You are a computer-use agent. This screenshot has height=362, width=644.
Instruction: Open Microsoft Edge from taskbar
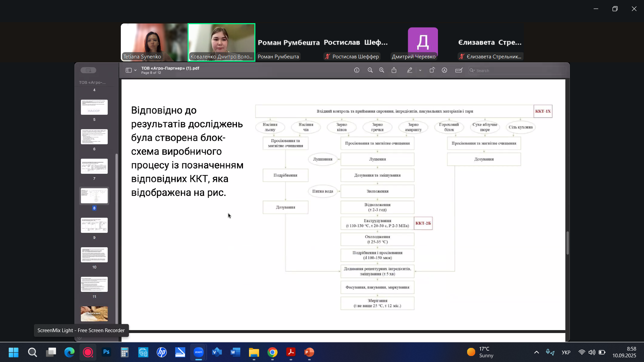point(69,352)
